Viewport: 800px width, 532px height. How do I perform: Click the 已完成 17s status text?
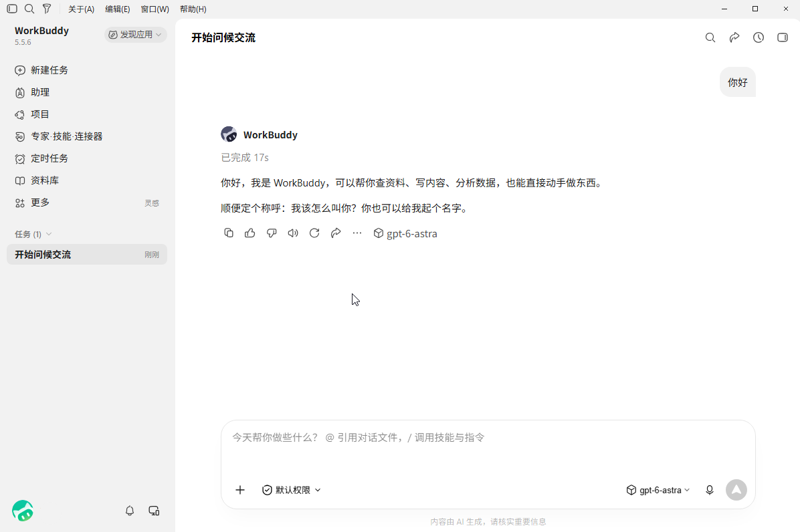(x=245, y=158)
